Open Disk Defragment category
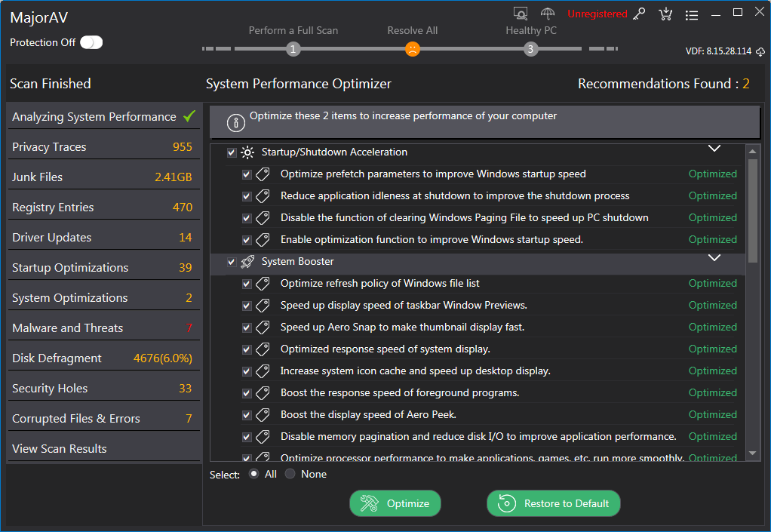 tap(103, 358)
